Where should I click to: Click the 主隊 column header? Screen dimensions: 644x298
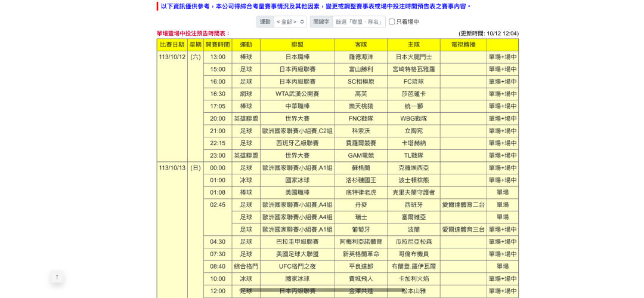click(x=414, y=44)
